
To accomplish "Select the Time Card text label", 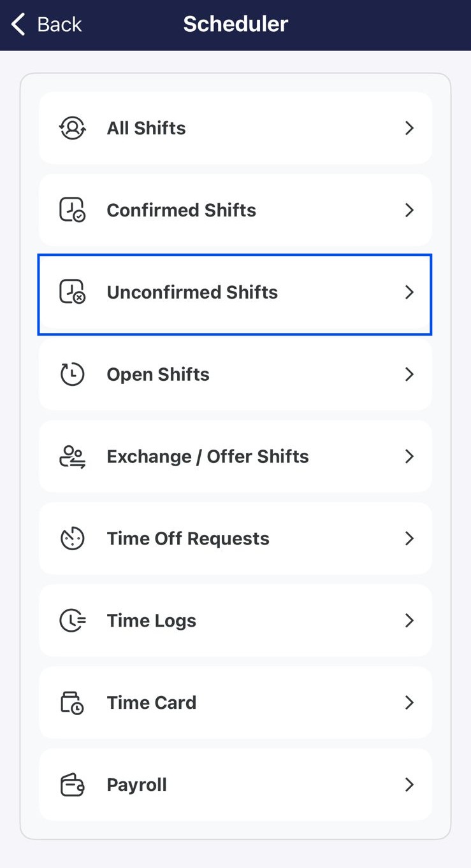I will [x=152, y=703].
